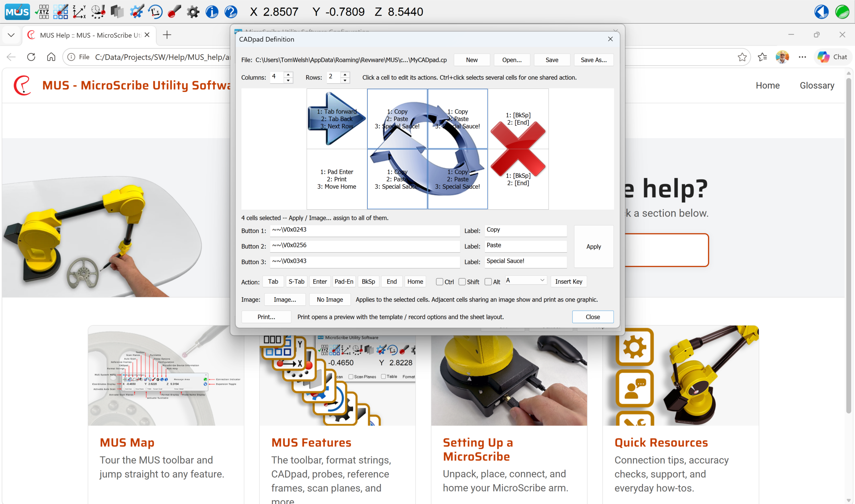Open a new browser tab
Viewport: 855px width, 504px height.
pos(167,35)
